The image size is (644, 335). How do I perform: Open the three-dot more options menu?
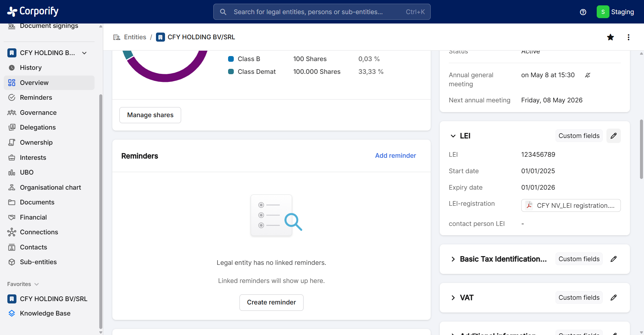click(629, 37)
